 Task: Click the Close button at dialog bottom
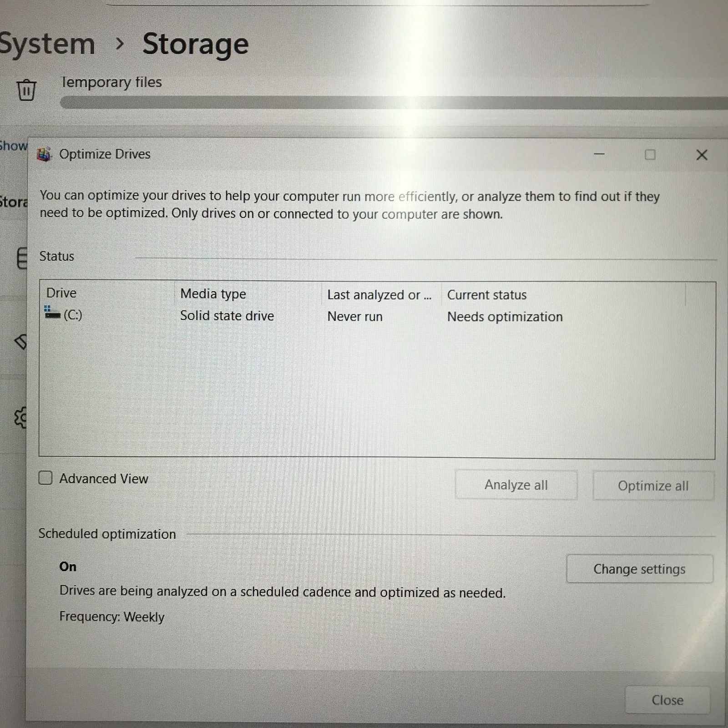pos(667,700)
